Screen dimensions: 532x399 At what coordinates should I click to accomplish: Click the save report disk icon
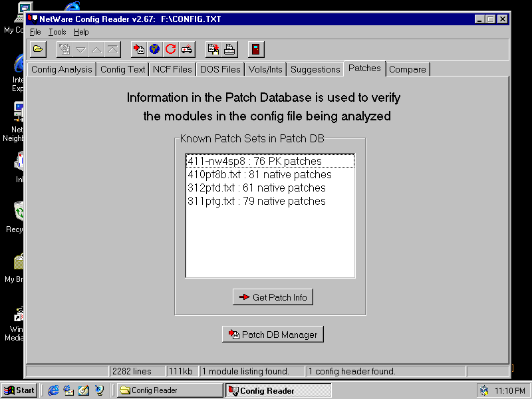click(x=213, y=49)
